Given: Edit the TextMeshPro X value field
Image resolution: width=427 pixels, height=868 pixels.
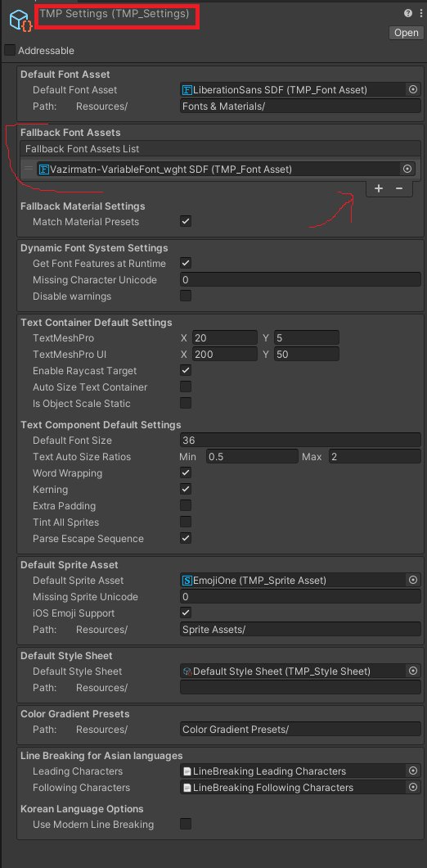Looking at the screenshot, I should coord(225,337).
